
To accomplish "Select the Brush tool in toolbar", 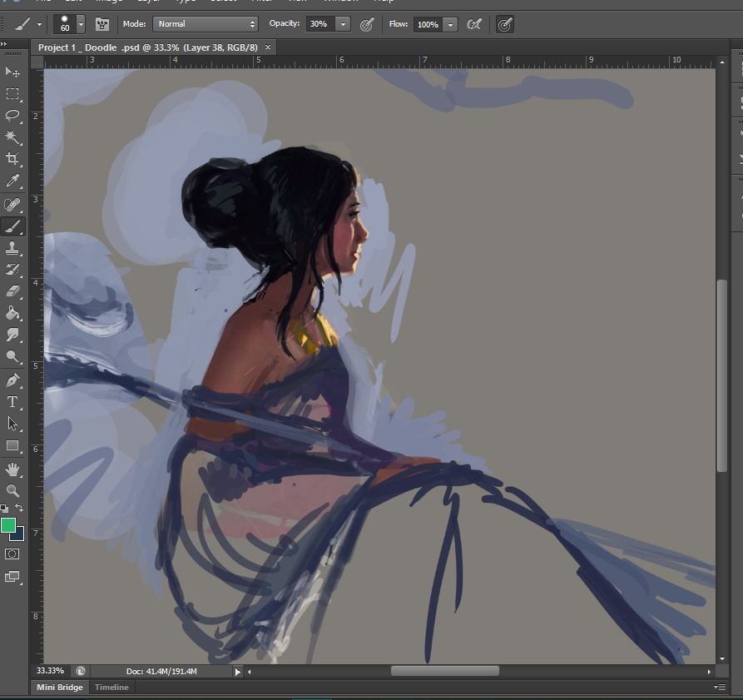I will [12, 226].
